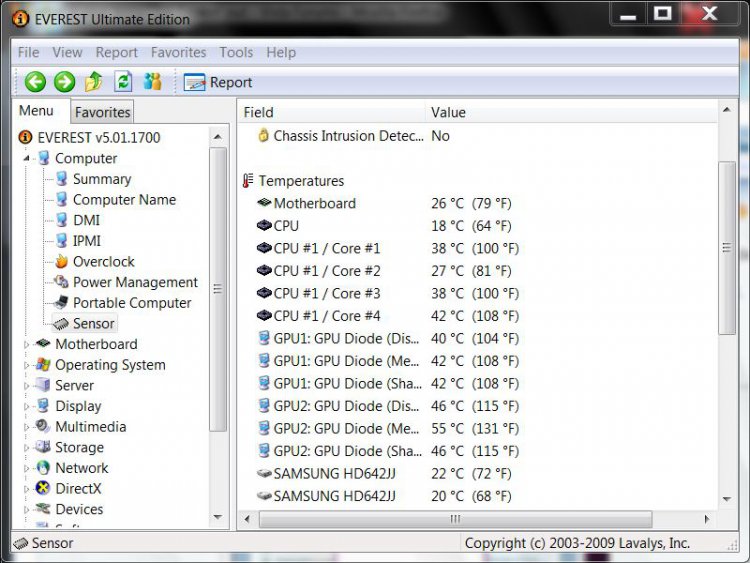Open the Help menu
Screen dimensions: 750x563
point(281,52)
